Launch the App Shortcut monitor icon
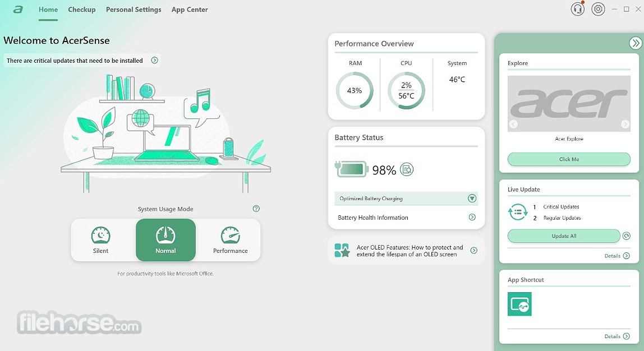 click(519, 304)
